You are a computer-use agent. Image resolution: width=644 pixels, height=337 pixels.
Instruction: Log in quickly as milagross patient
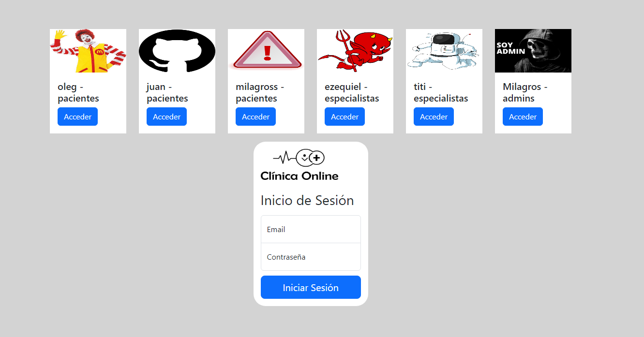click(255, 117)
